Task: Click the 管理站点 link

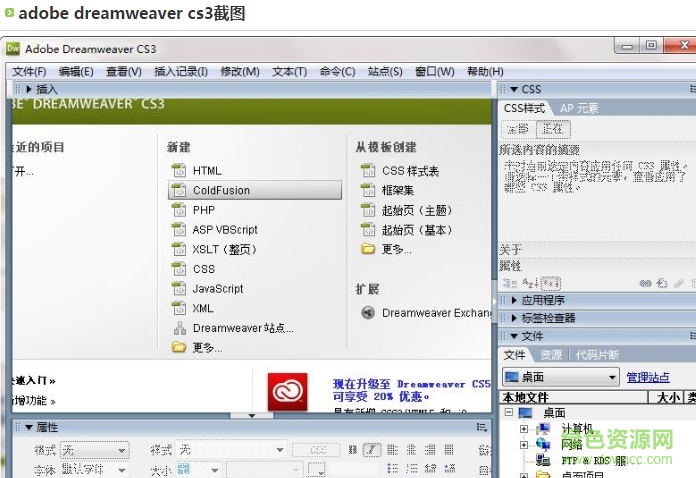Action: 648,377
